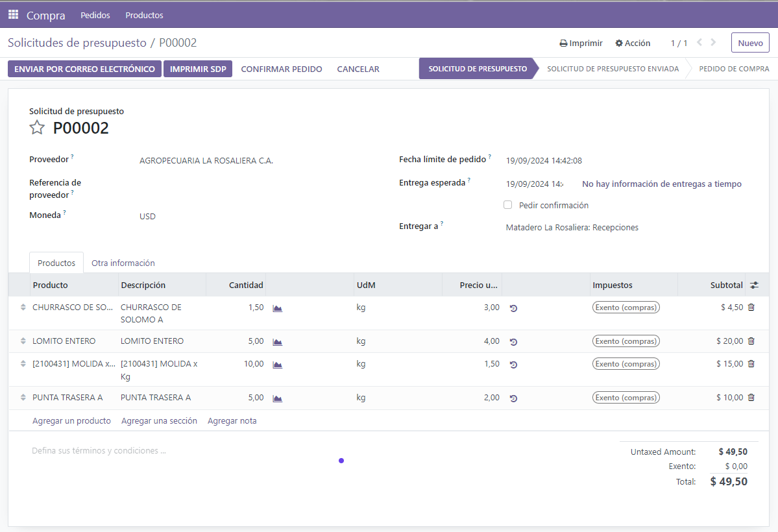Mark P00002 as favorite with star
This screenshot has width=778, height=532.
click(x=37, y=128)
